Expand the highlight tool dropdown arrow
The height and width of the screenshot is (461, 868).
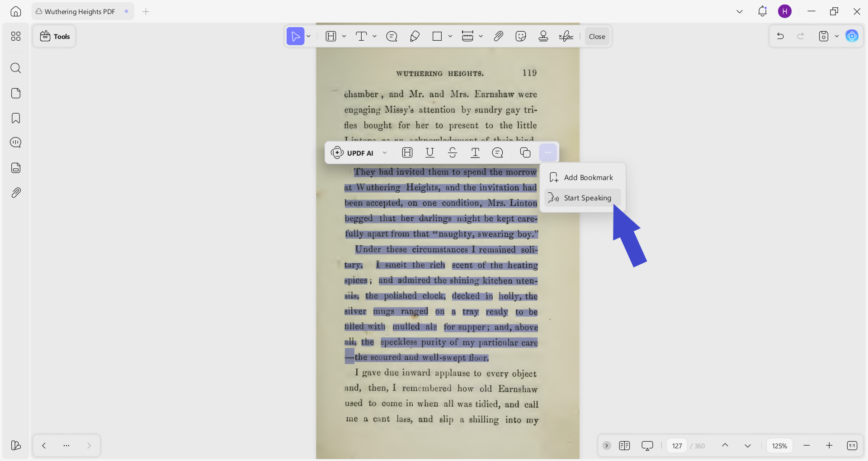(x=344, y=37)
